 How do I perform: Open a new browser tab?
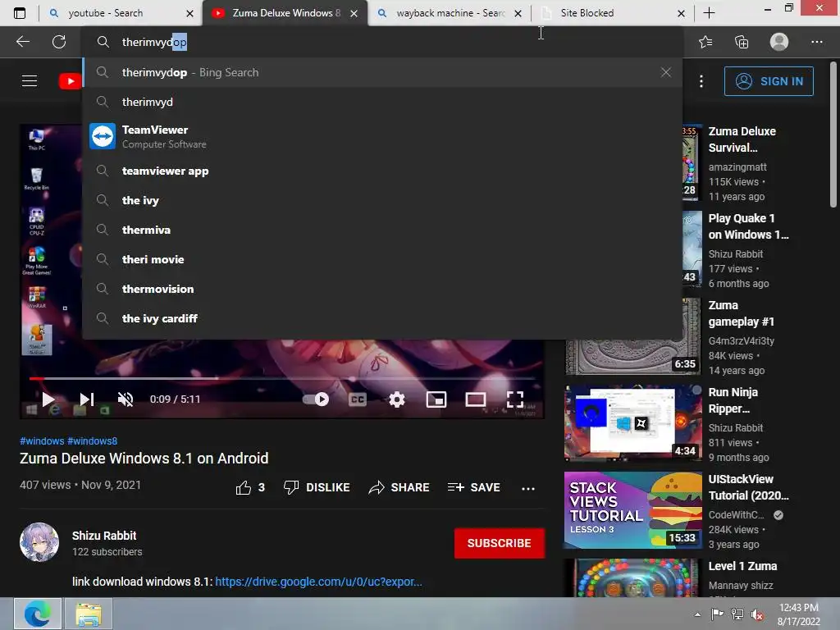pos(709,13)
